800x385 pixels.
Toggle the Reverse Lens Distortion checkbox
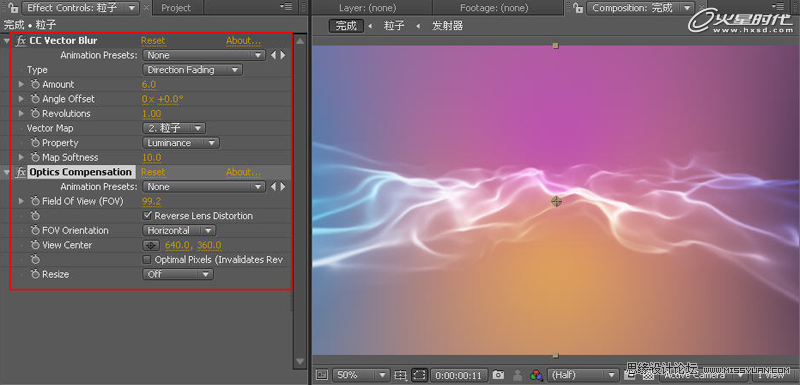click(x=147, y=216)
